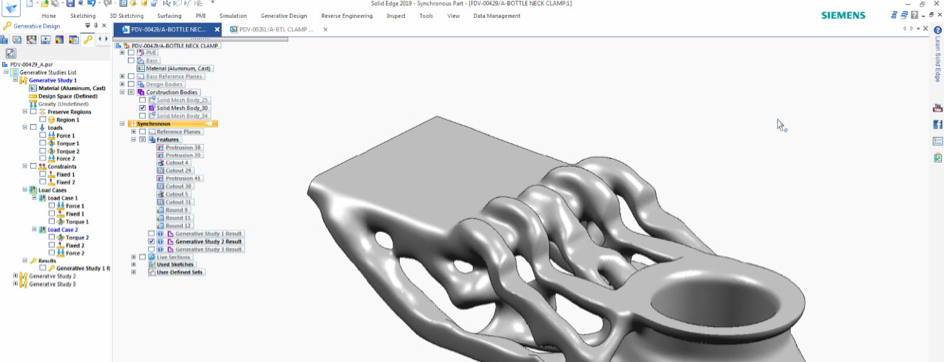Enable the Solid Mesh Body_34 checkbox
This screenshot has width=944, height=362.
143,116
